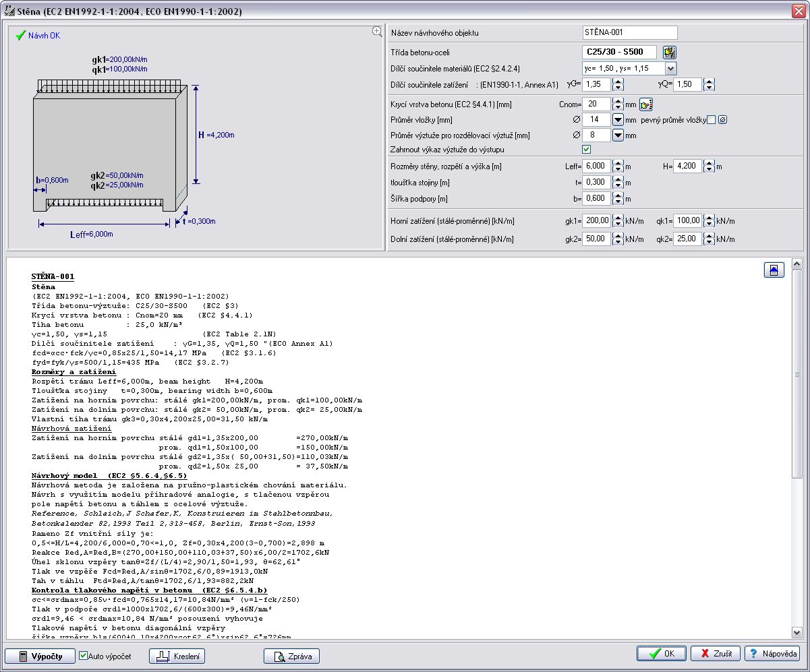Click the γQ value field
The height and width of the screenshot is (672, 810).
tap(687, 84)
